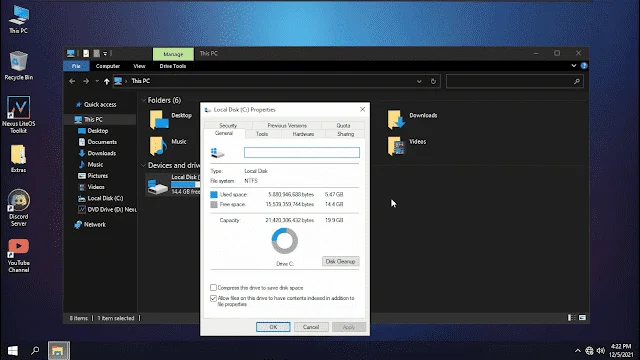Switch to Security tab in Properties
This screenshot has width=640, height=360.
point(228,125)
